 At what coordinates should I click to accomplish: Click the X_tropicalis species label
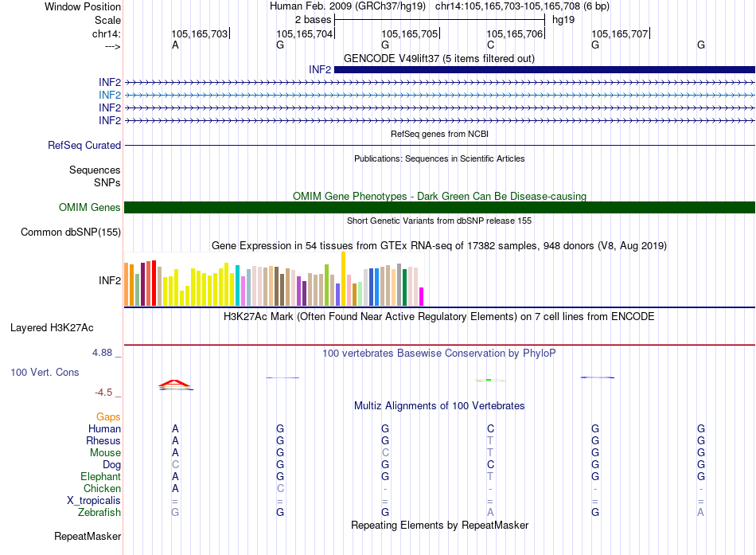click(94, 501)
